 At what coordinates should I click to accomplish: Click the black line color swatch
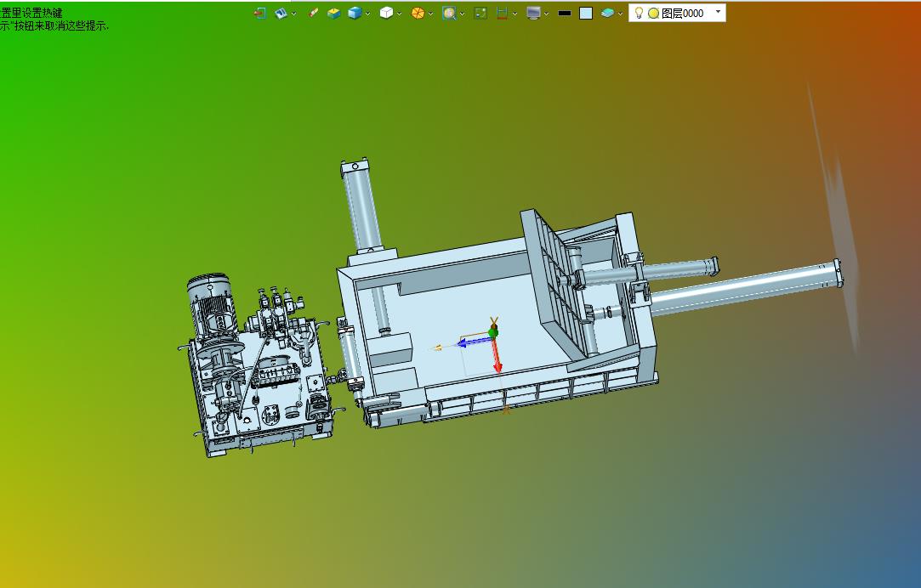tap(565, 13)
